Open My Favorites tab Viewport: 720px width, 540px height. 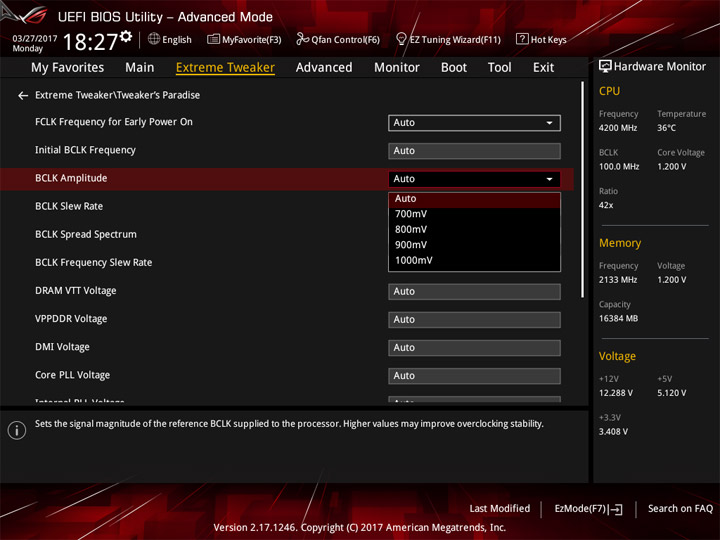click(x=68, y=68)
